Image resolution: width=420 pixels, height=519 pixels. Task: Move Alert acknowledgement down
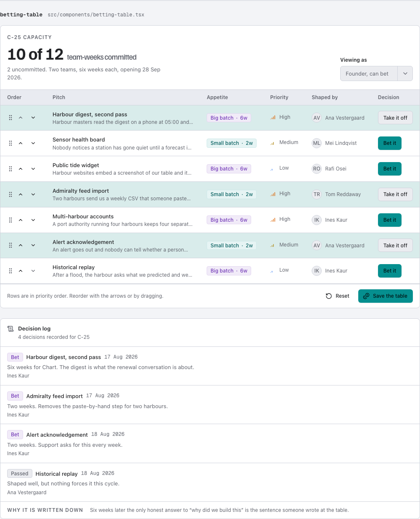[33, 245]
